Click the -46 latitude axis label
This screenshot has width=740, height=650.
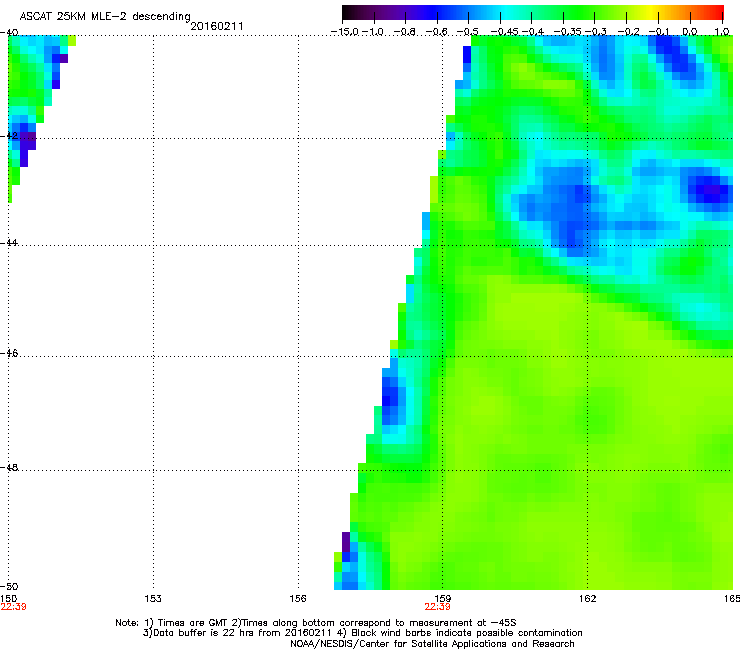click(x=9, y=353)
